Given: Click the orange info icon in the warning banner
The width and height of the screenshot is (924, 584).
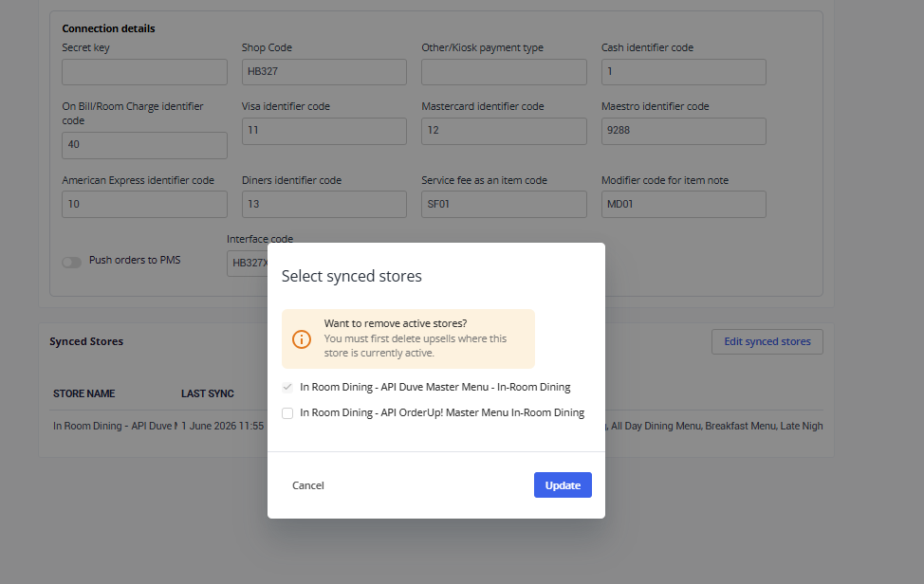Looking at the screenshot, I should (302, 339).
